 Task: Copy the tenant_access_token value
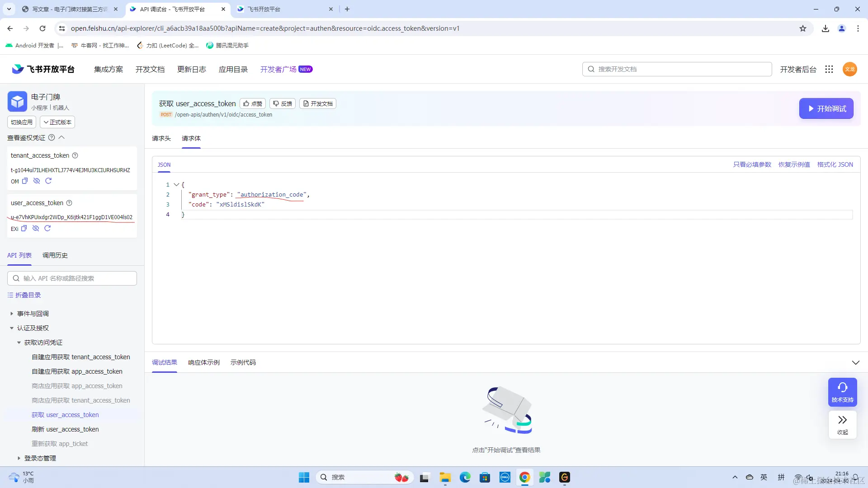(25, 181)
